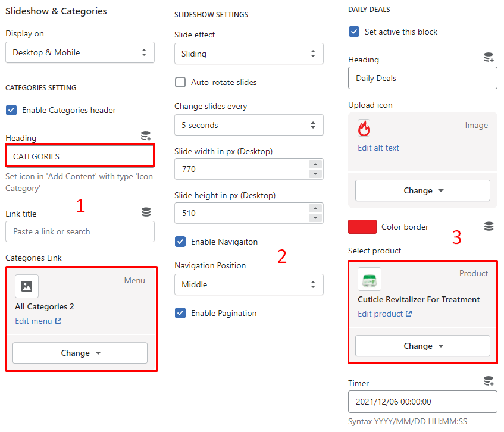Image resolution: width=504 pixels, height=432 pixels.
Task: Toggle Set active this block checkbox
Action: (354, 32)
